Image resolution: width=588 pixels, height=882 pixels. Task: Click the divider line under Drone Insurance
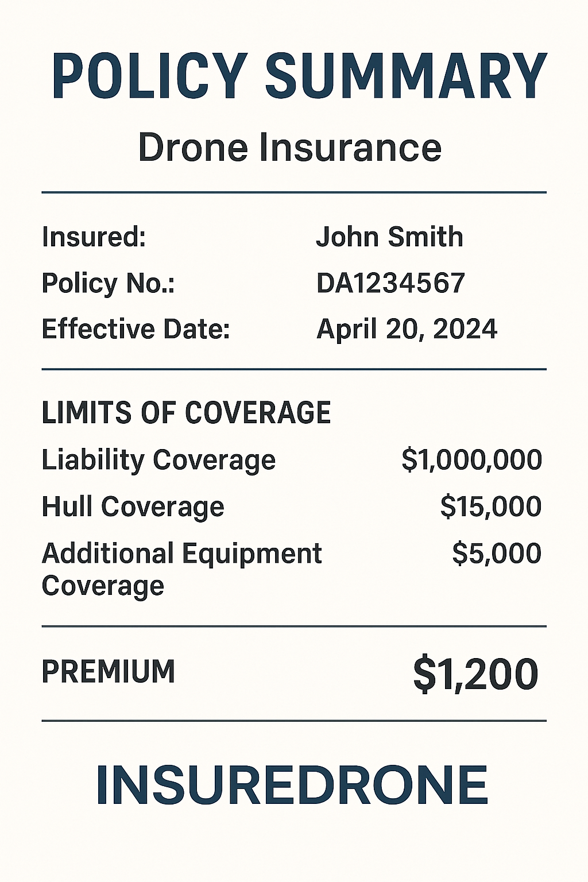click(x=294, y=192)
